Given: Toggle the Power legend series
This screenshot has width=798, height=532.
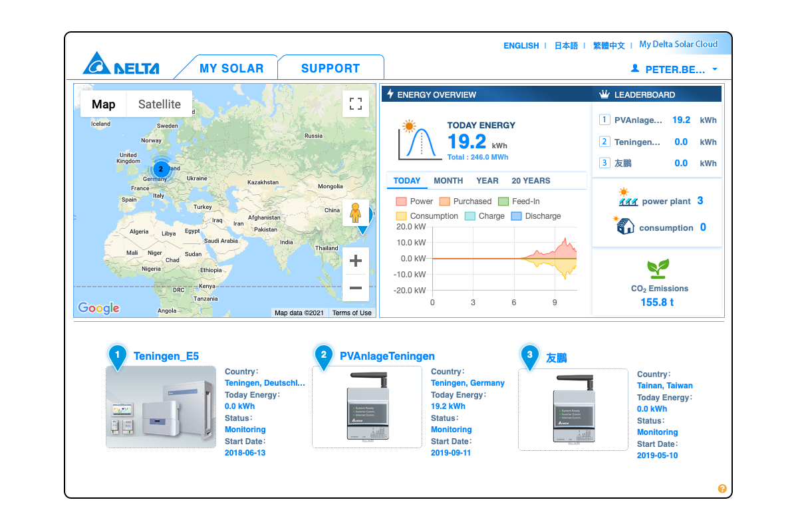Looking at the screenshot, I should pyautogui.click(x=414, y=201).
